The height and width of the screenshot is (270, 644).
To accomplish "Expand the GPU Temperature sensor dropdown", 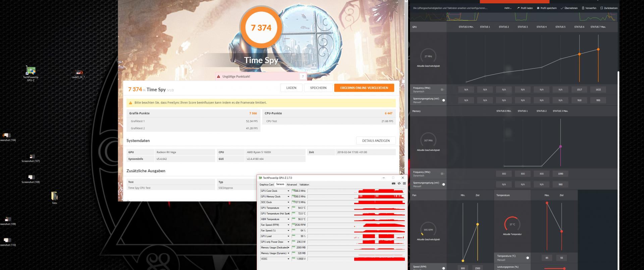I will pyautogui.click(x=288, y=208).
